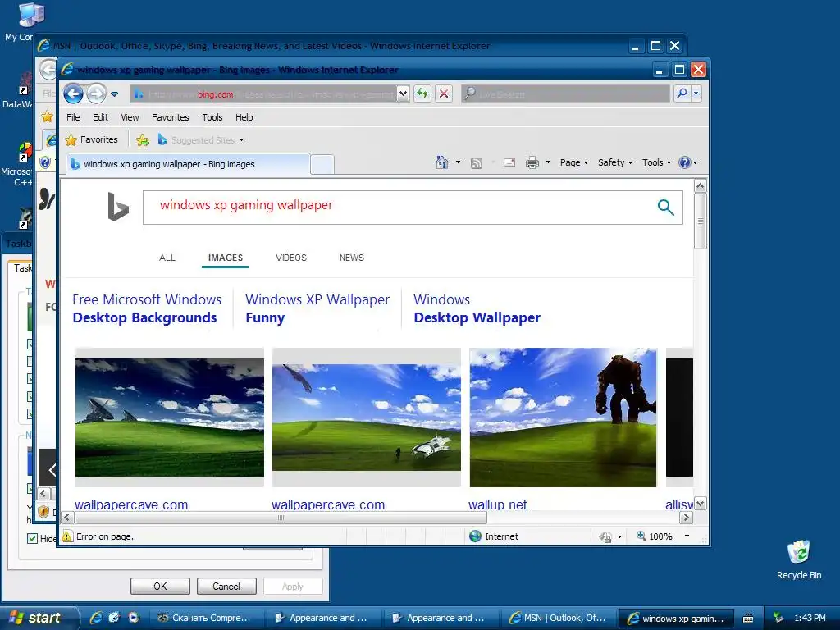The width and height of the screenshot is (840, 630).
Task: Open the 100% zoom level dropdown
Action: (687, 536)
